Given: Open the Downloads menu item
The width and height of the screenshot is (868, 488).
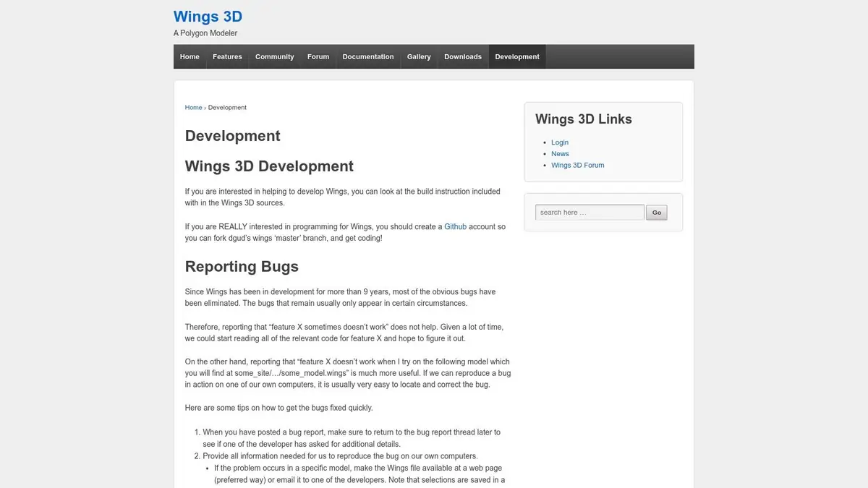Looking at the screenshot, I should click(x=463, y=56).
